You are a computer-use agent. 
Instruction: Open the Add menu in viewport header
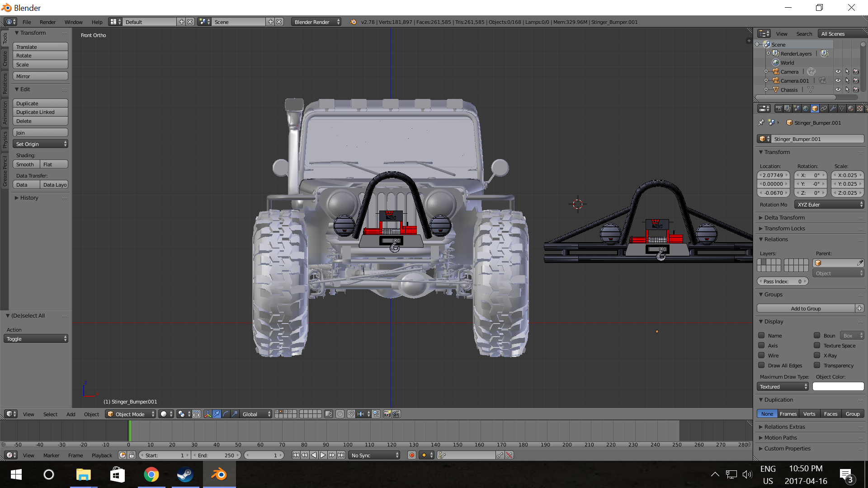click(x=71, y=414)
